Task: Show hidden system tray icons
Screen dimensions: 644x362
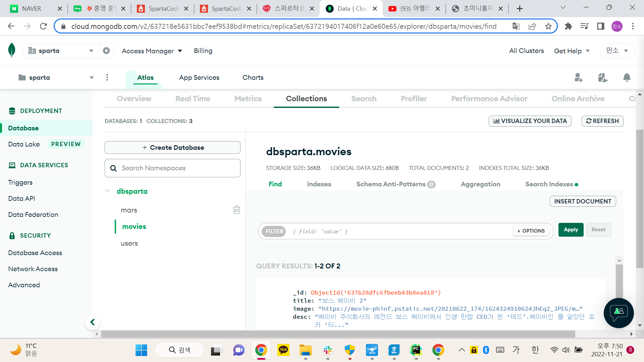Action: click(462, 350)
